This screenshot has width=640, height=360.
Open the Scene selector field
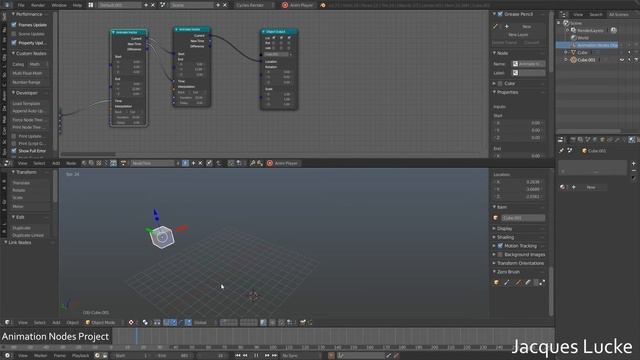pyautogui.click(x=191, y=5)
